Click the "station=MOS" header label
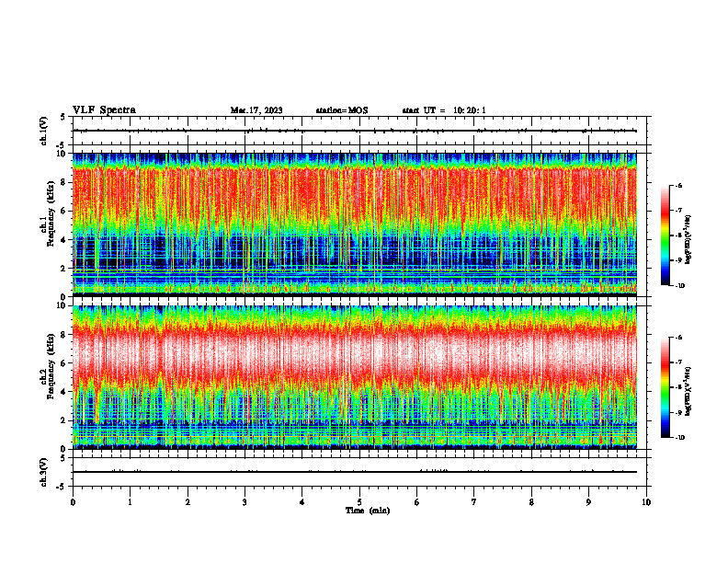Image resolution: width=728 pixels, height=563 pixels. coord(342,110)
